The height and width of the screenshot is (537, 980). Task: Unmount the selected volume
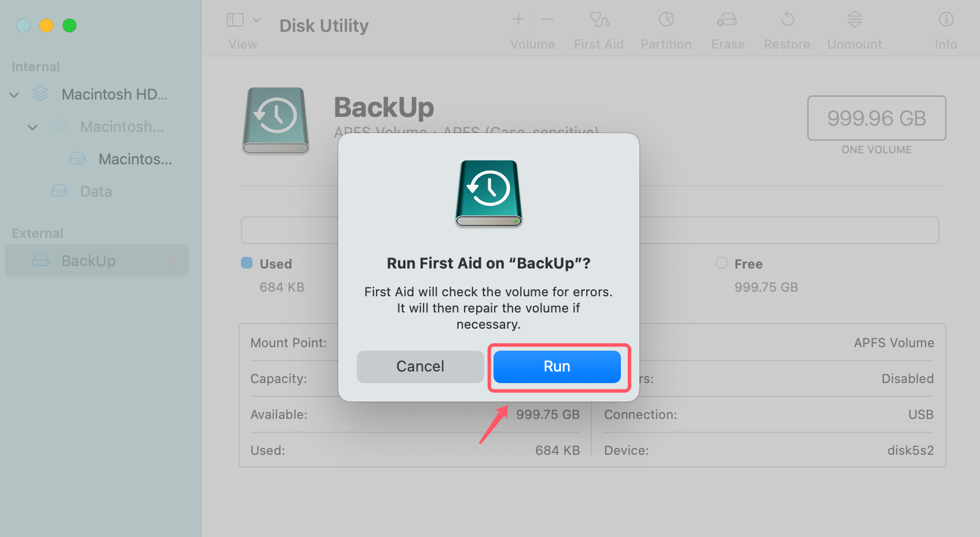[854, 28]
